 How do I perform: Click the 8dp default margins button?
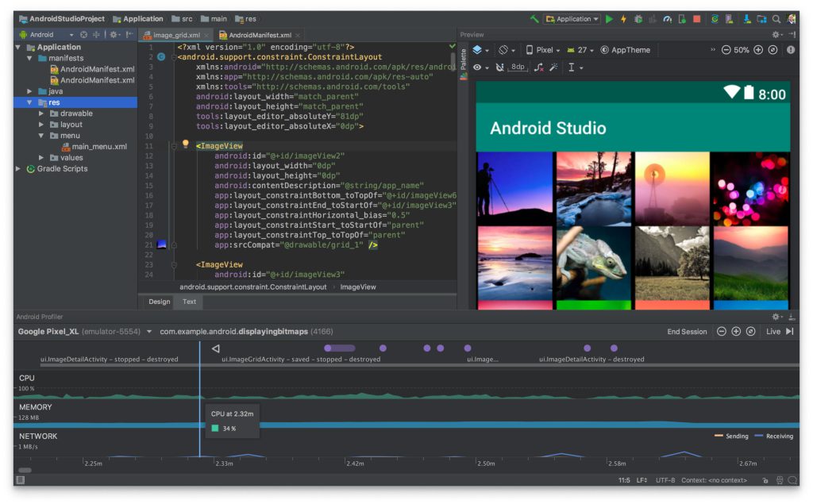click(518, 67)
